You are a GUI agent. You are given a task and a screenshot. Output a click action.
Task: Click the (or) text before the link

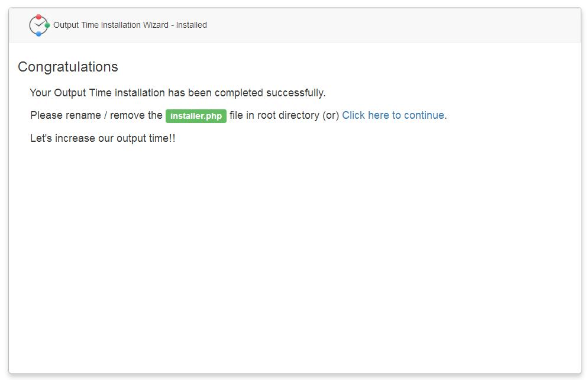331,115
